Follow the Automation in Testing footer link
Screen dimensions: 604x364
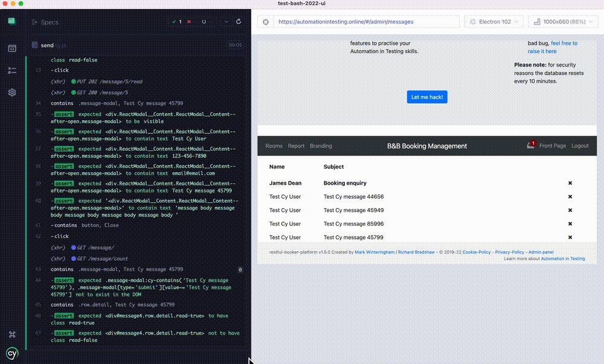tap(563, 258)
